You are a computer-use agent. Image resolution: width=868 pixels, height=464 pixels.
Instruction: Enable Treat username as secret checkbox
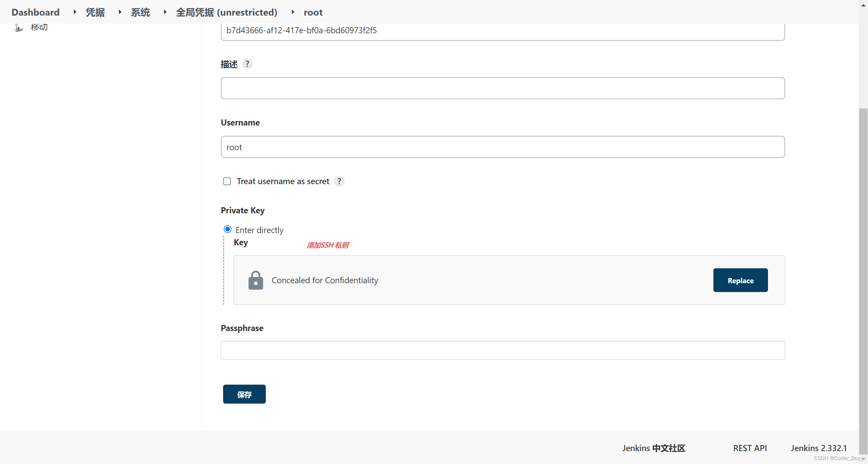pos(226,181)
